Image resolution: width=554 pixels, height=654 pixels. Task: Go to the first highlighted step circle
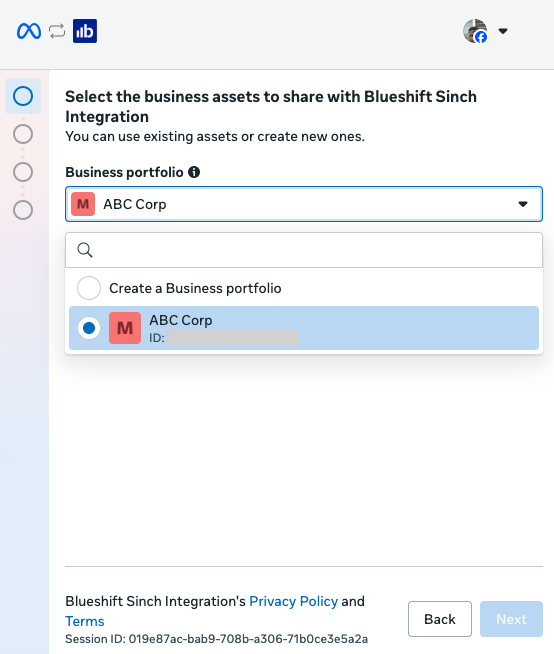pyautogui.click(x=23, y=96)
